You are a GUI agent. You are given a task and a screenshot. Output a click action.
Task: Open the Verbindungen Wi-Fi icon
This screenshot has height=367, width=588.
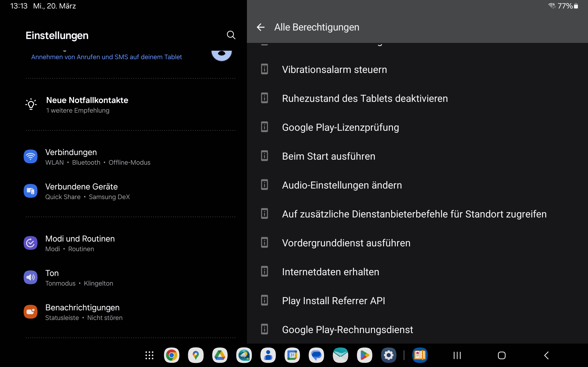point(30,157)
